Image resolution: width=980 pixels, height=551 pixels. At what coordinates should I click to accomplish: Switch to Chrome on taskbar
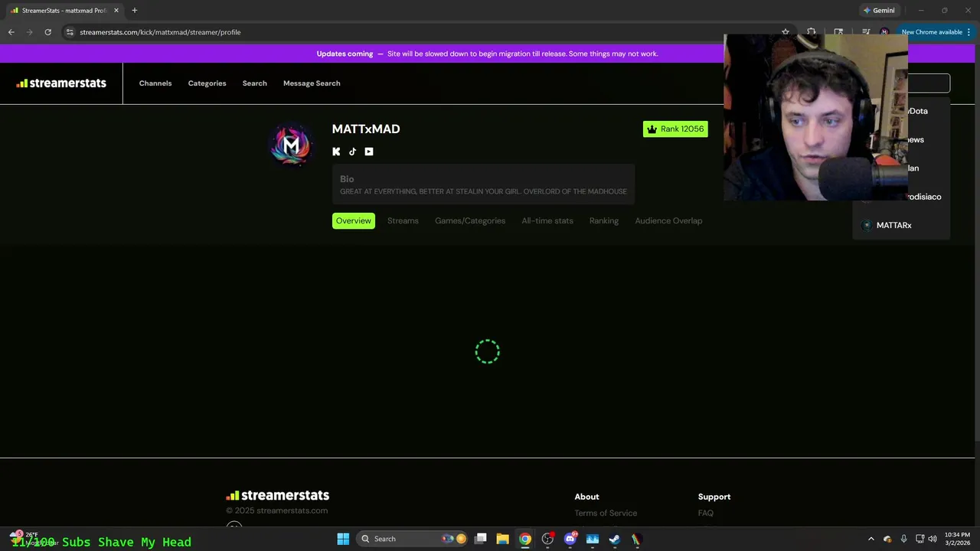[524, 539]
